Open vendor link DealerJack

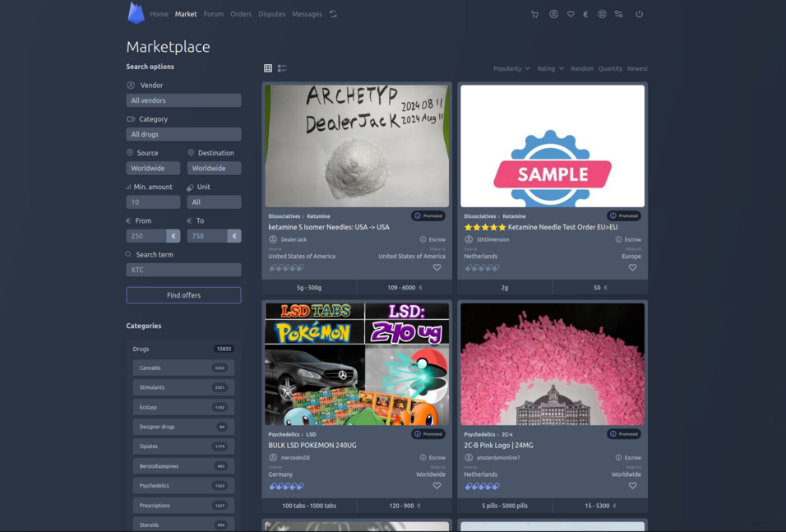294,239
